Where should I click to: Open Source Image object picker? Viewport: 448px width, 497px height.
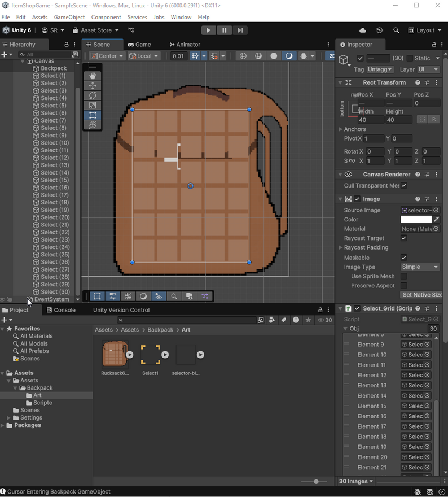[436, 210]
